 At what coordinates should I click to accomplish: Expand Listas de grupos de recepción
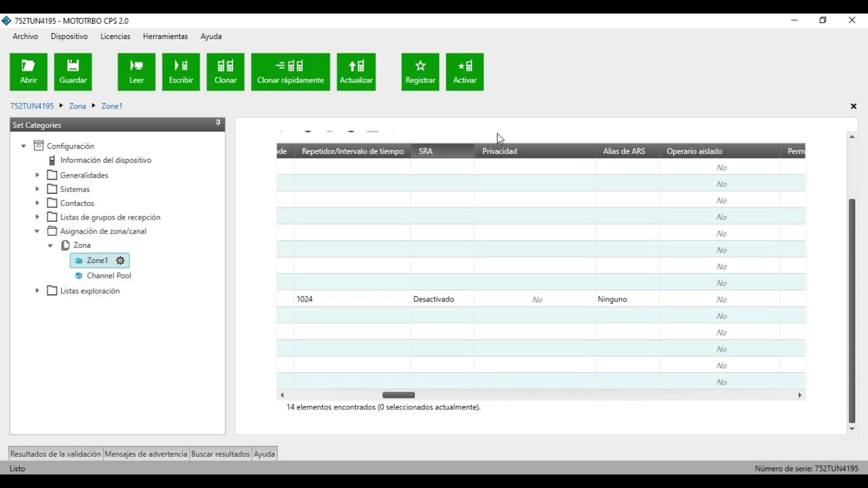[x=37, y=217]
